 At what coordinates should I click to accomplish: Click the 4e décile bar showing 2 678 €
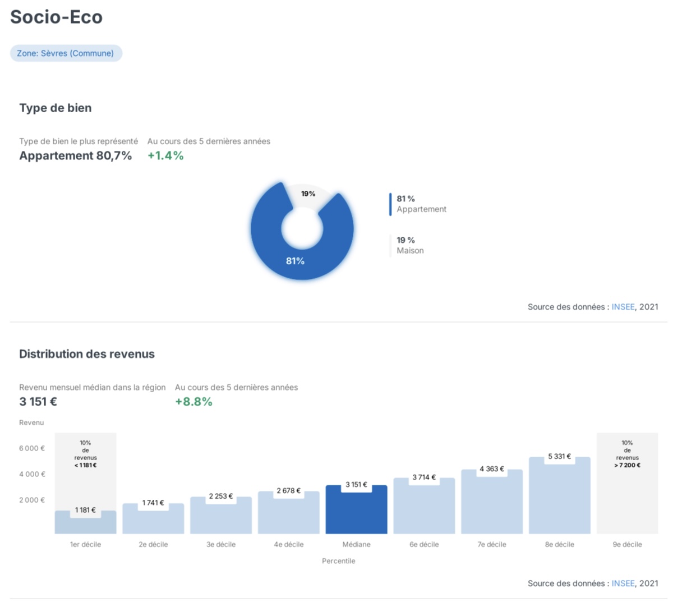pyautogui.click(x=289, y=515)
